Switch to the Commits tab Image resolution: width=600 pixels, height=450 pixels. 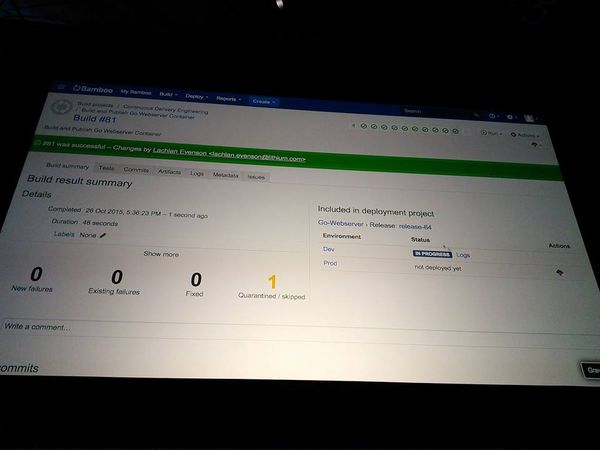(x=136, y=170)
